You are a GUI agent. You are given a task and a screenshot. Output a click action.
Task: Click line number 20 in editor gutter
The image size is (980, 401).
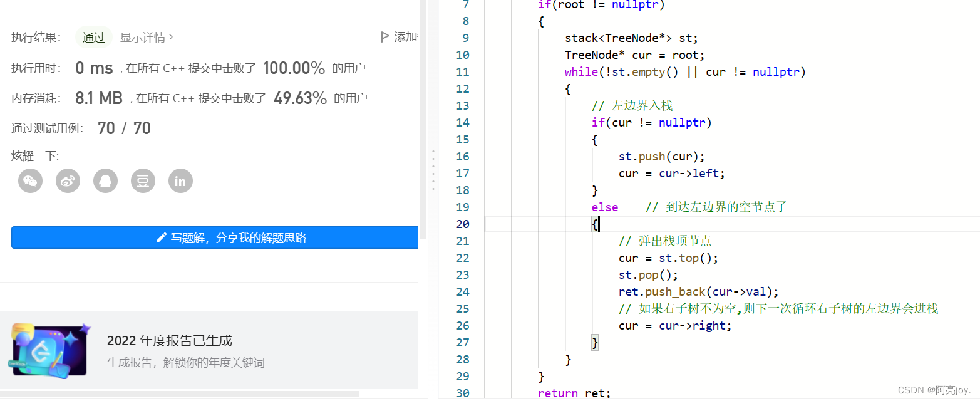463,224
